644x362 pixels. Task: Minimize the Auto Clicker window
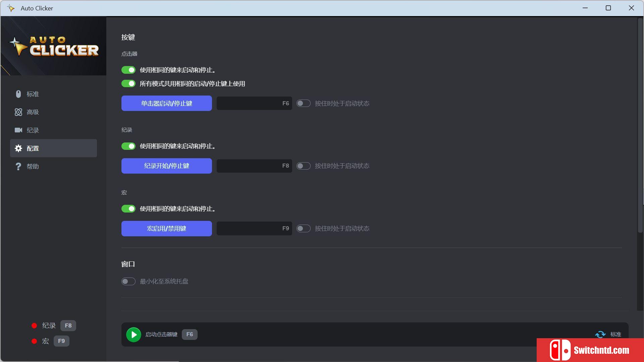click(585, 8)
